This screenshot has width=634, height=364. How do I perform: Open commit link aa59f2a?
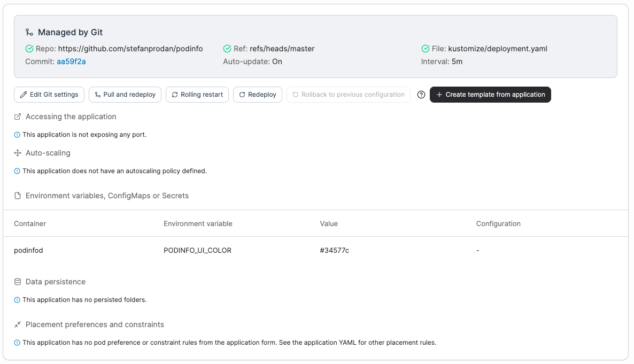click(x=71, y=61)
